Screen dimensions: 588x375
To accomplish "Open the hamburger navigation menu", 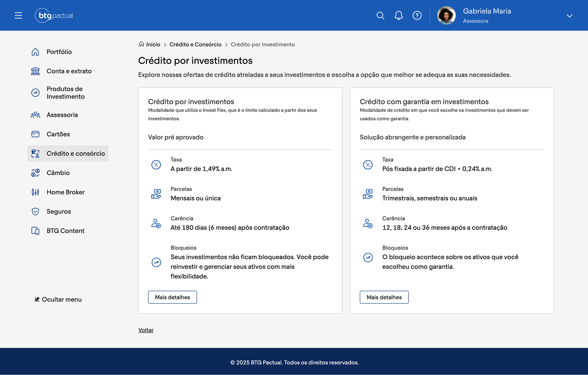I will pyautogui.click(x=18, y=15).
